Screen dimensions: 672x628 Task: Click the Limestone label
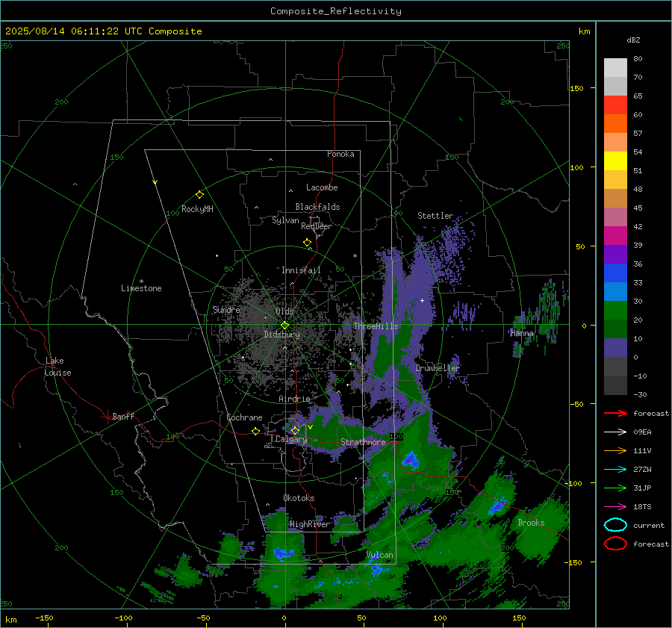tap(141, 288)
